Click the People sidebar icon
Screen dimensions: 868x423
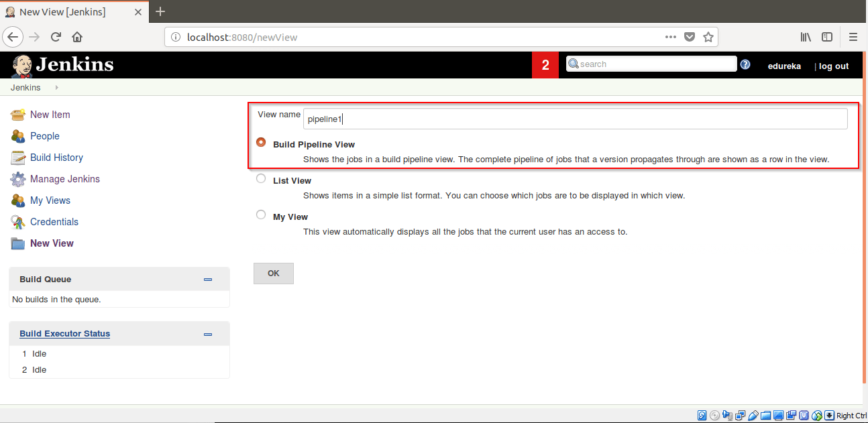(x=18, y=136)
